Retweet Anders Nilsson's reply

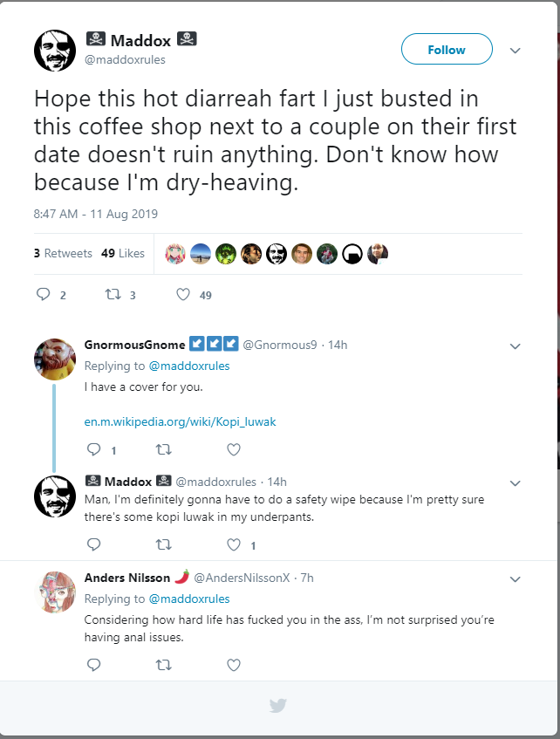(x=163, y=665)
